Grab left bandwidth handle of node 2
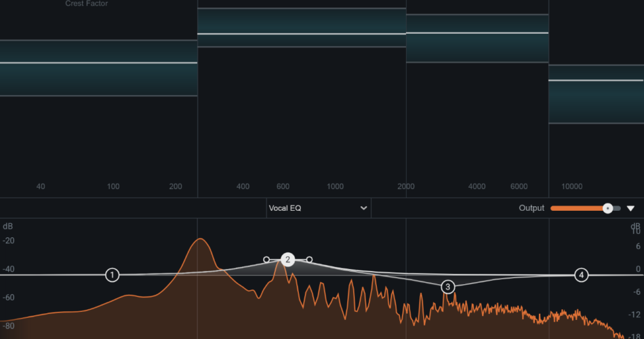The width and height of the screenshot is (644, 339). pyautogui.click(x=266, y=259)
